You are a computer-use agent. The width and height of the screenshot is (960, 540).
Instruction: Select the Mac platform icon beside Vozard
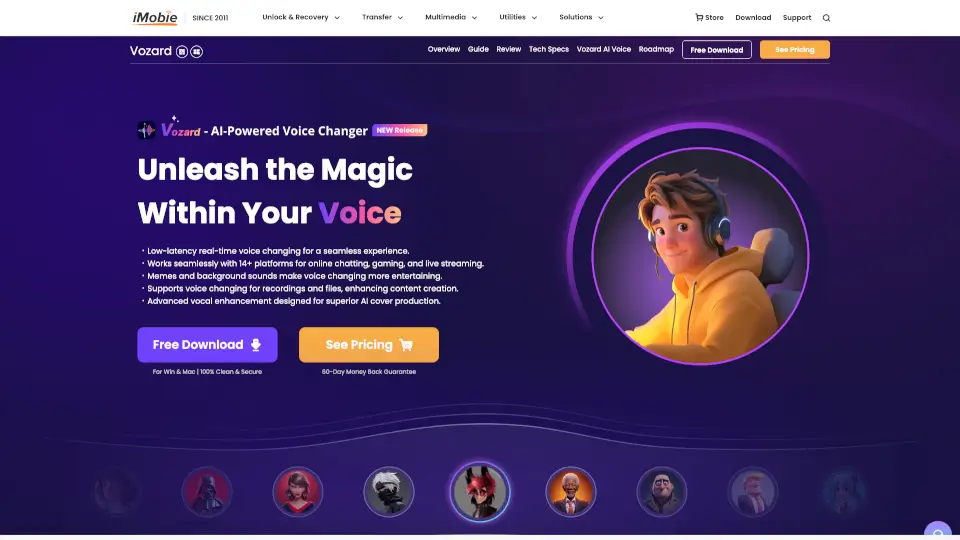[x=182, y=51]
